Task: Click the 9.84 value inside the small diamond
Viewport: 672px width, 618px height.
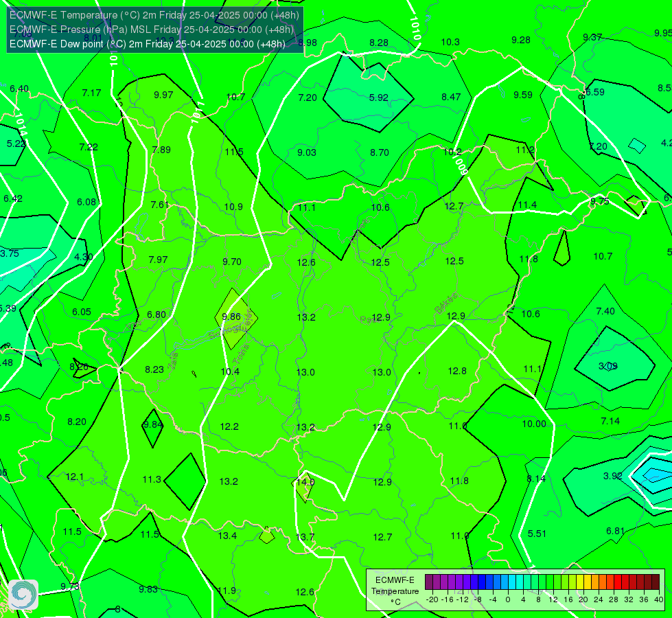Action: (x=153, y=424)
